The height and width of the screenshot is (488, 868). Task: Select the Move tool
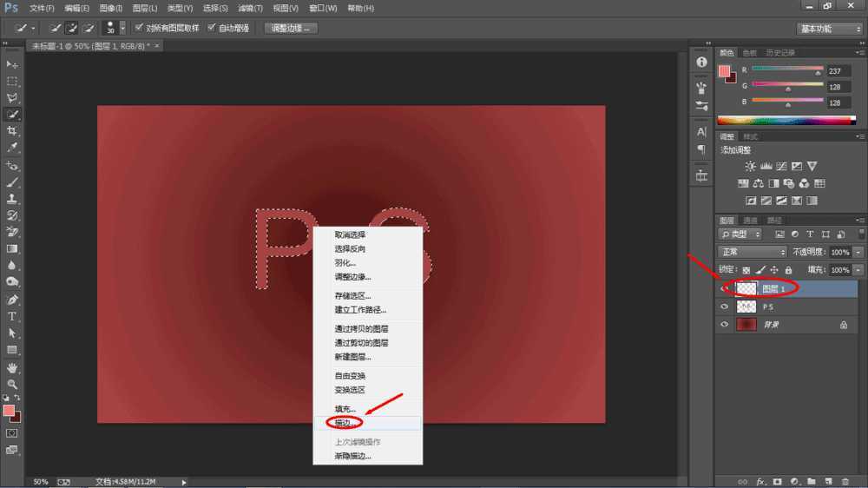12,64
